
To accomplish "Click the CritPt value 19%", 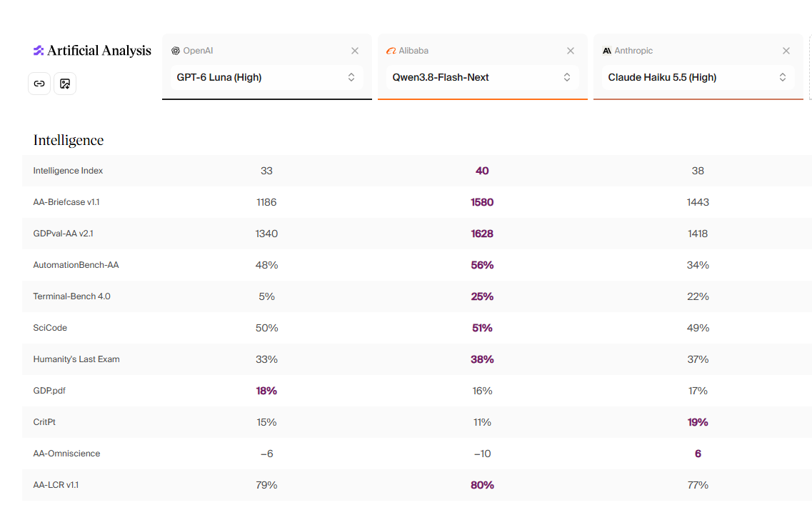I will click(698, 422).
